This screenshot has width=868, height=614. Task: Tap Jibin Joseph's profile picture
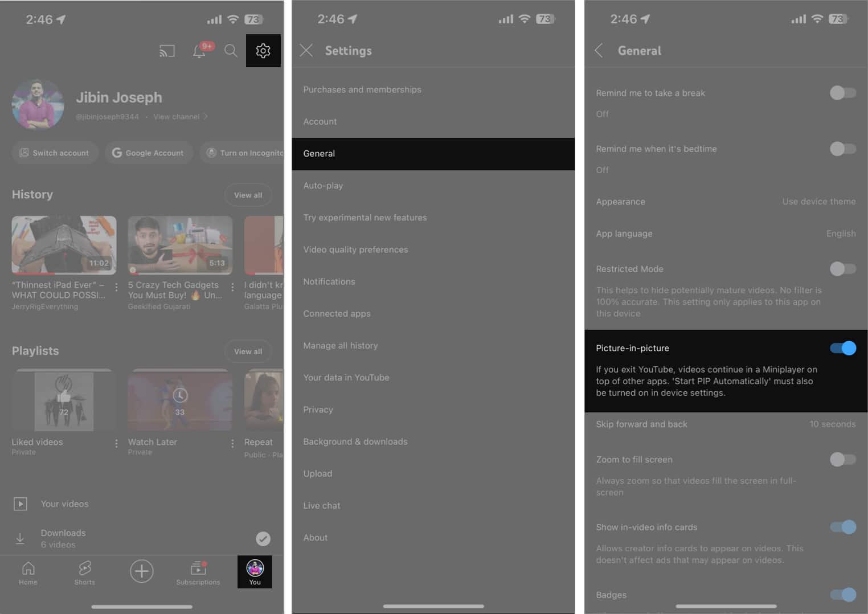[38, 104]
